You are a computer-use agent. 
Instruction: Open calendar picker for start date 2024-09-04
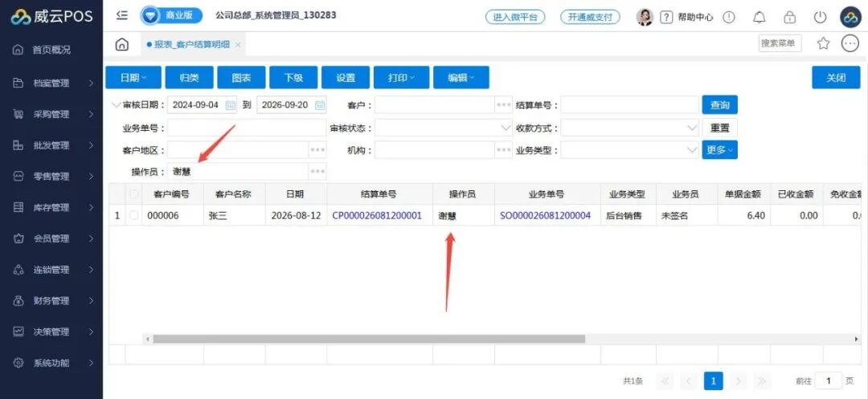tap(231, 105)
